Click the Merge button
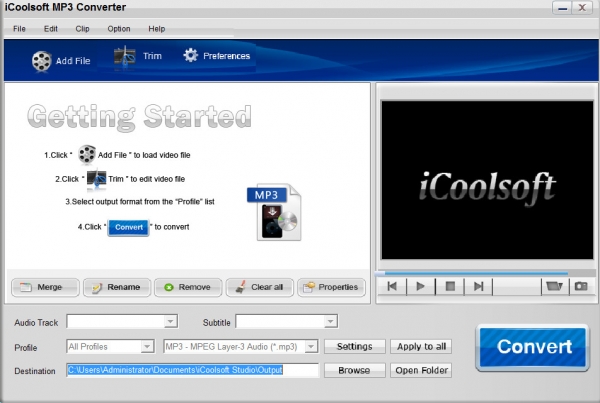This screenshot has height=403, width=600. click(x=45, y=287)
